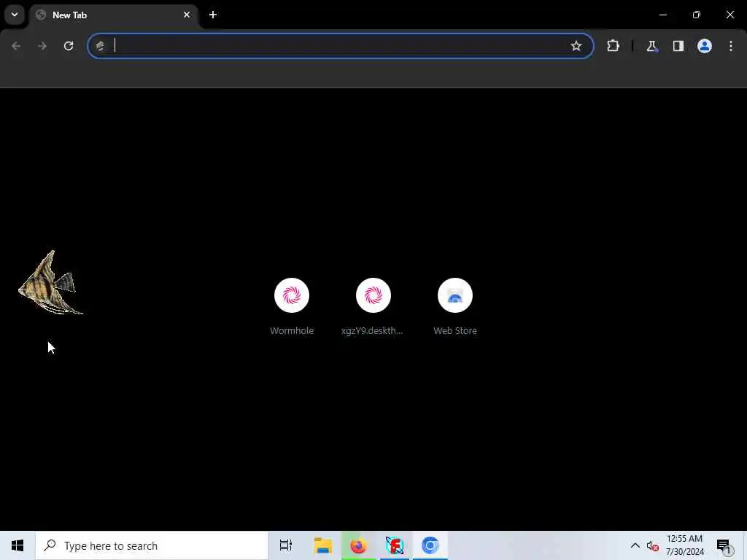Open the profile avatar menu
This screenshot has width=747, height=560.
704,46
